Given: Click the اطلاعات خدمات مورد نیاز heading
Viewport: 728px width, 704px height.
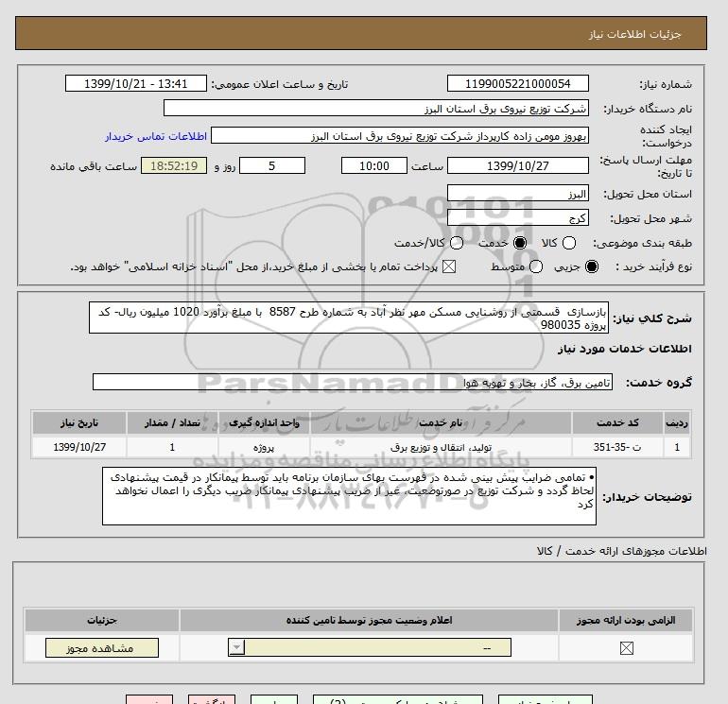Looking at the screenshot, I should click(624, 349).
